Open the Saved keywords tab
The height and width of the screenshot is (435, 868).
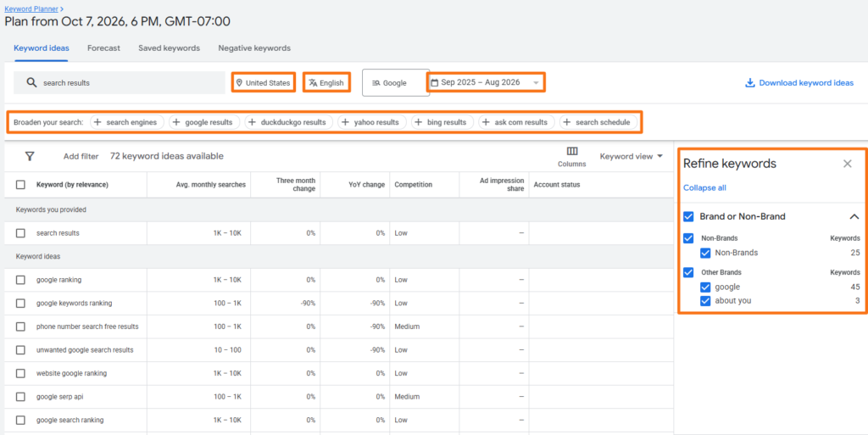(169, 48)
